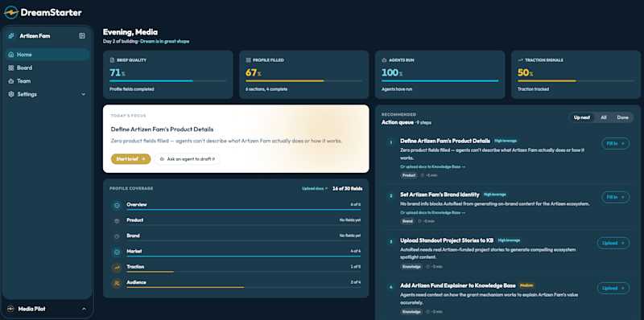The height and width of the screenshot is (320, 644).
Task: Click the clock icon beside ~5 min under Product
Action: [x=422, y=175]
